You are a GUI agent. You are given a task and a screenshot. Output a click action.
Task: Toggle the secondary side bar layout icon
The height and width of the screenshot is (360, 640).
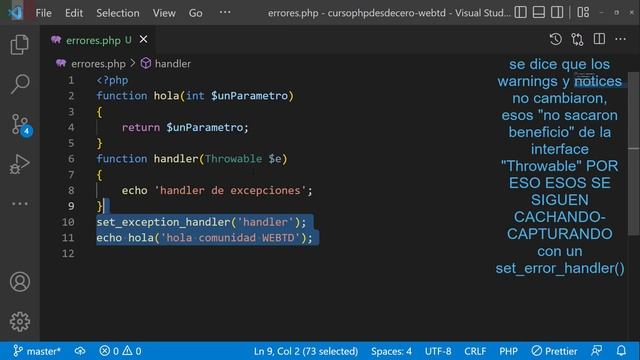[x=557, y=12]
